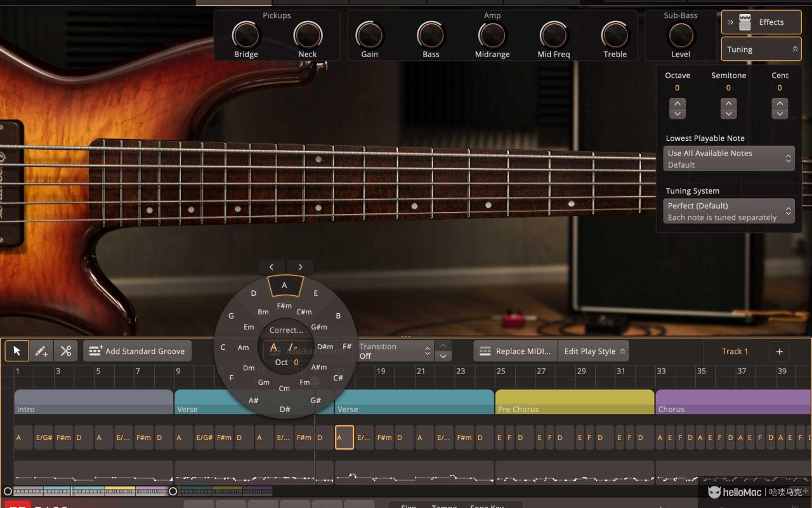Select G#m chord on chord wheel
The width and height of the screenshot is (812, 508).
pyautogui.click(x=319, y=327)
